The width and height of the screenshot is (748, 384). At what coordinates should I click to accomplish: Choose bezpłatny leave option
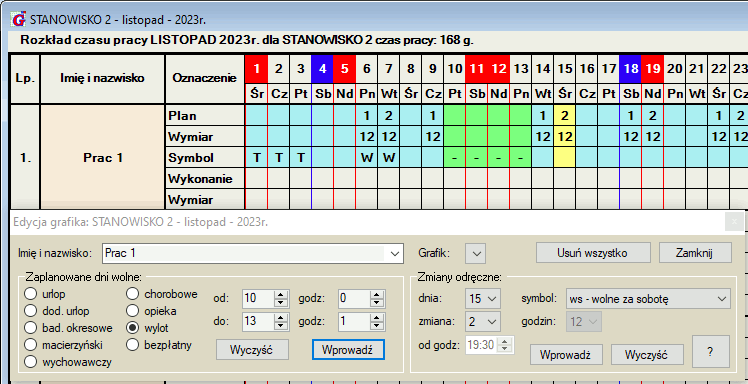(x=133, y=344)
